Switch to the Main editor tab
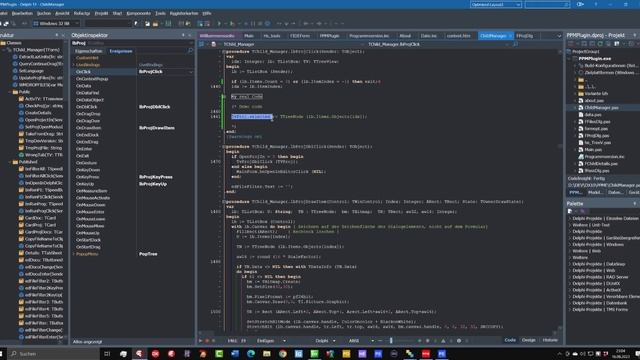The width and height of the screenshot is (640, 360). pos(249,36)
